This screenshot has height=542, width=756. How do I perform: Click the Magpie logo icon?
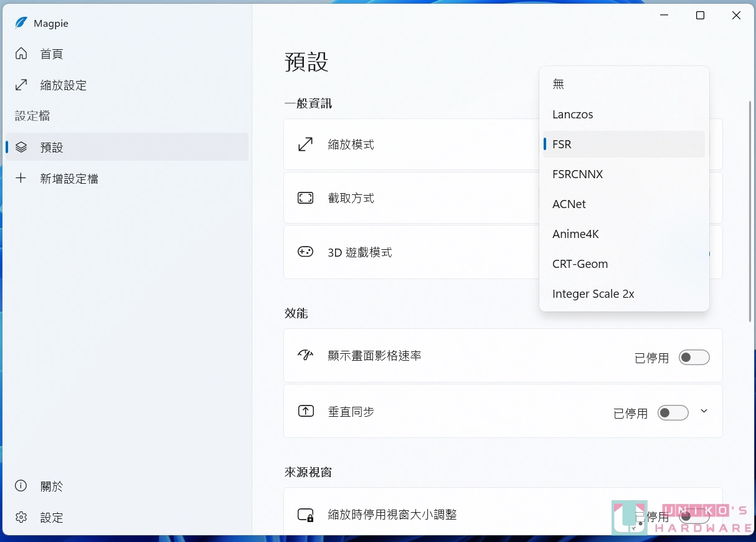(x=21, y=23)
